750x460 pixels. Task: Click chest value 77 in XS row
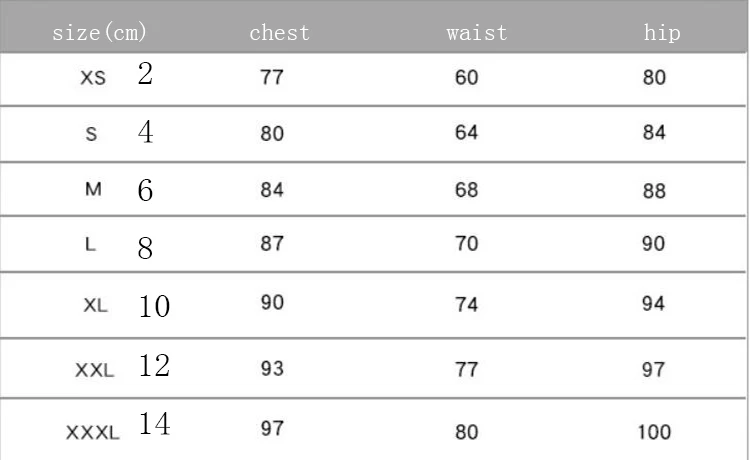click(272, 77)
